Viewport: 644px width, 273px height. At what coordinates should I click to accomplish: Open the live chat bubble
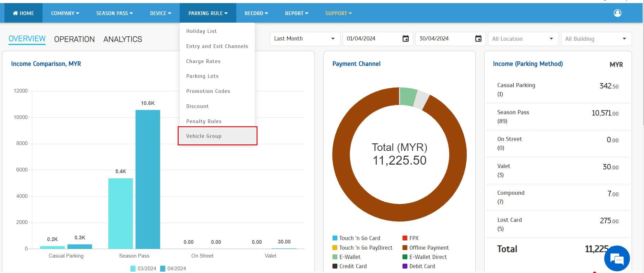tap(617, 259)
